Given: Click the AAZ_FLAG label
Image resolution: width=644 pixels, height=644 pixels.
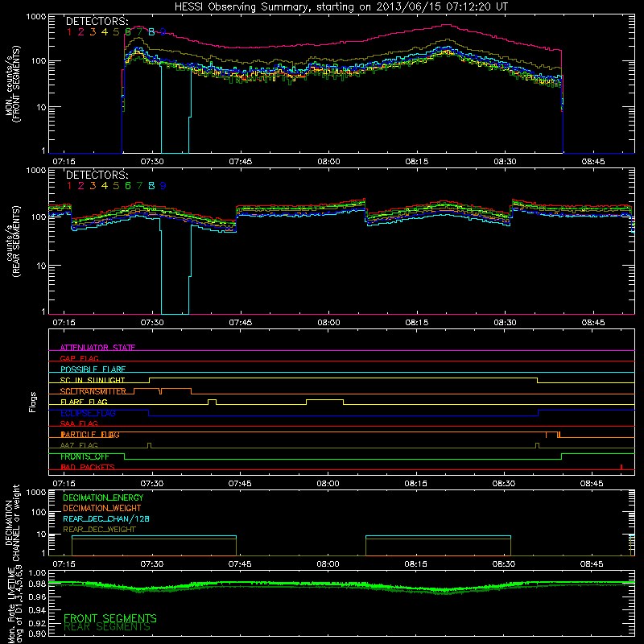Looking at the screenshot, I should tap(79, 445).
